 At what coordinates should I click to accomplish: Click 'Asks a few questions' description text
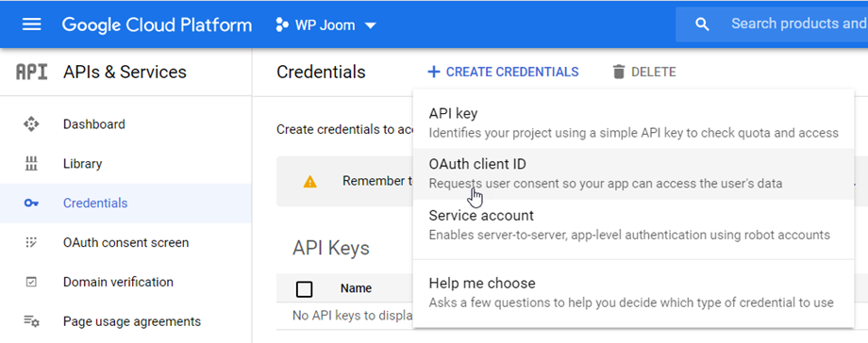(x=631, y=302)
